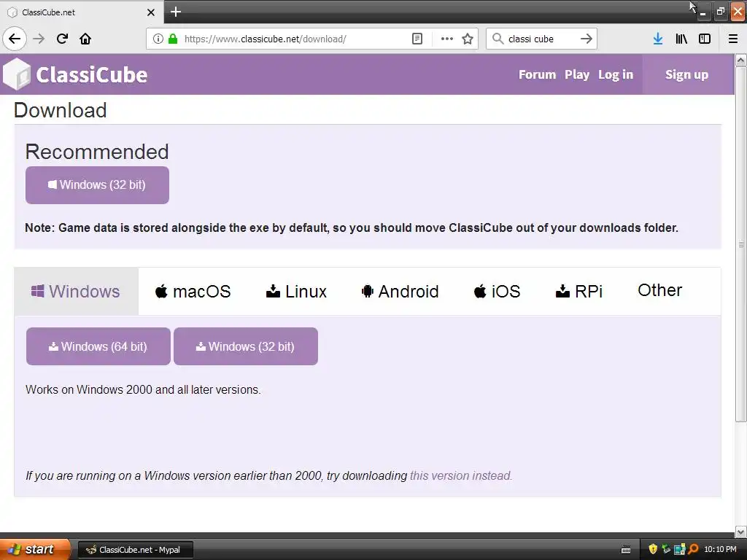Open the downloads arrow in toolbar

coord(658,39)
